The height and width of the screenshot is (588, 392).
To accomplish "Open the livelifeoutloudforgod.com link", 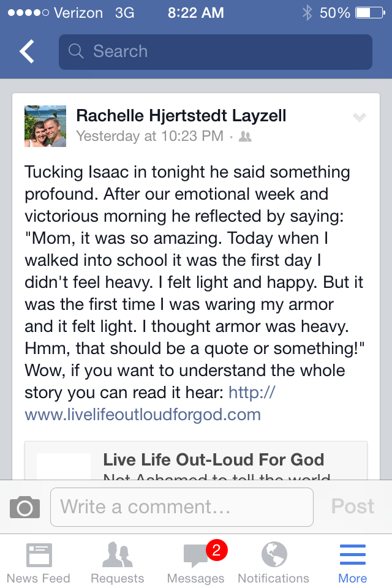I will click(143, 415).
